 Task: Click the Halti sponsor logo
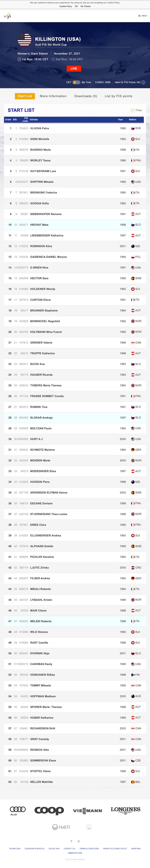click(x=61, y=827)
